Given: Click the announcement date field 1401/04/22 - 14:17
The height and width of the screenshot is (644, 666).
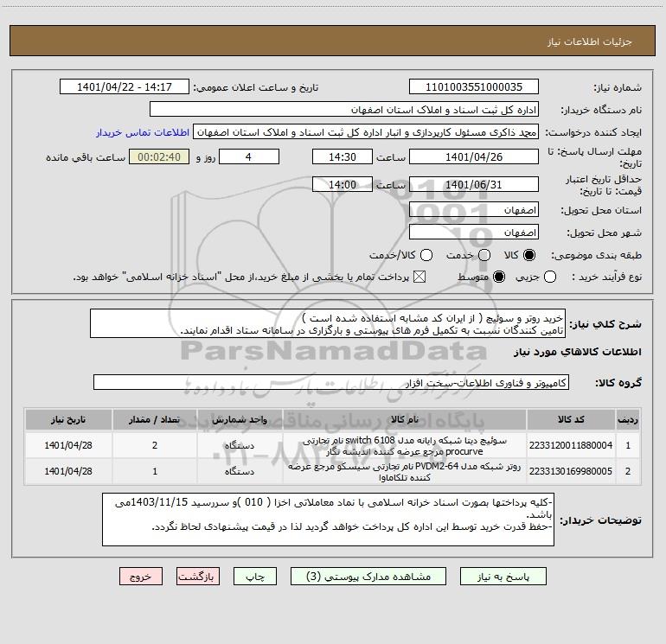Looking at the screenshot, I should click(x=125, y=86).
